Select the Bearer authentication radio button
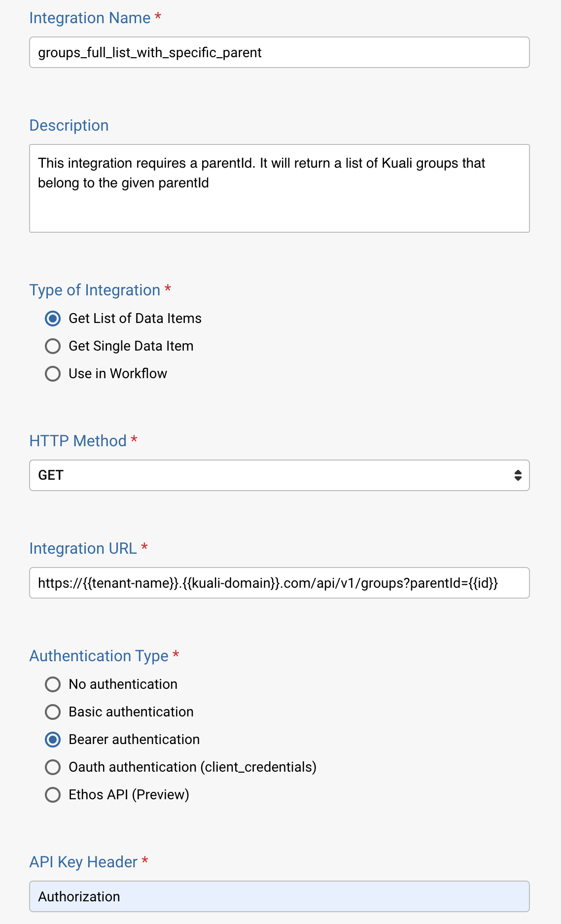 [x=53, y=740]
